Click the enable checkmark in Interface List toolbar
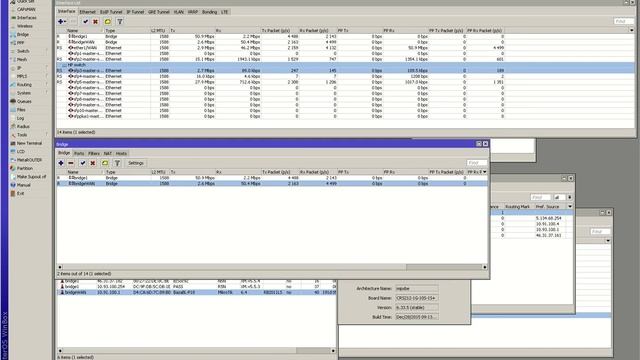Image resolution: width=640 pixels, height=360 pixels. tap(85, 21)
